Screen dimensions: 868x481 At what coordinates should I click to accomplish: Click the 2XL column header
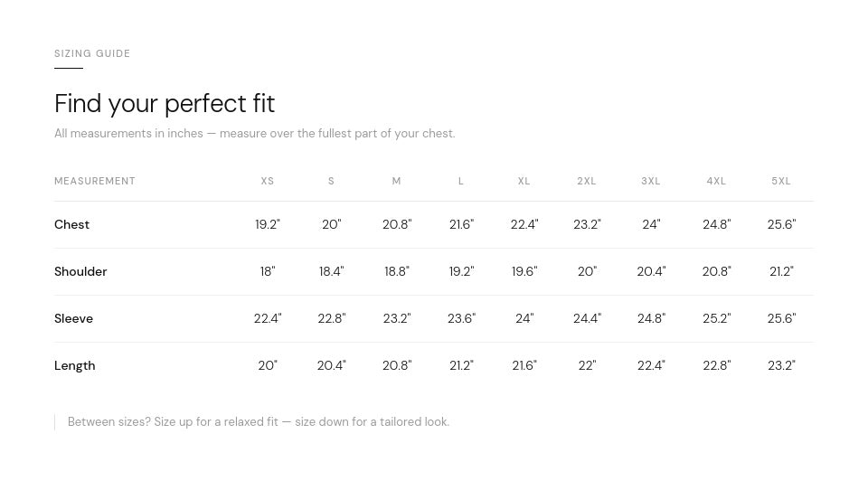click(x=587, y=181)
